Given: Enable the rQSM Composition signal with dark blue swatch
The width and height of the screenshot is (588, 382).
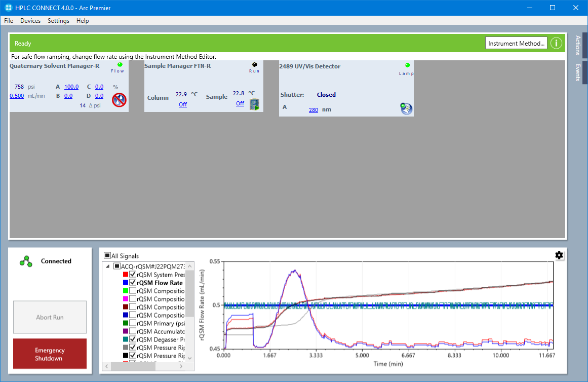Looking at the screenshot, I should click(133, 315).
